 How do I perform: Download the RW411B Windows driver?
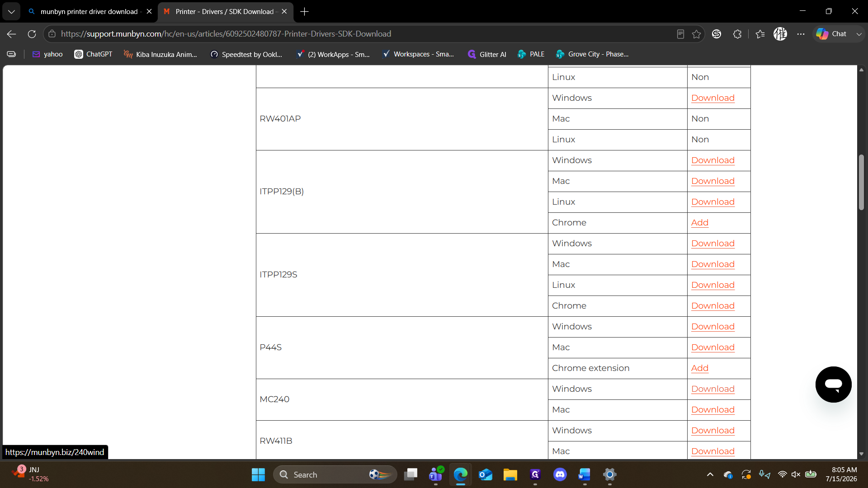[713, 431]
